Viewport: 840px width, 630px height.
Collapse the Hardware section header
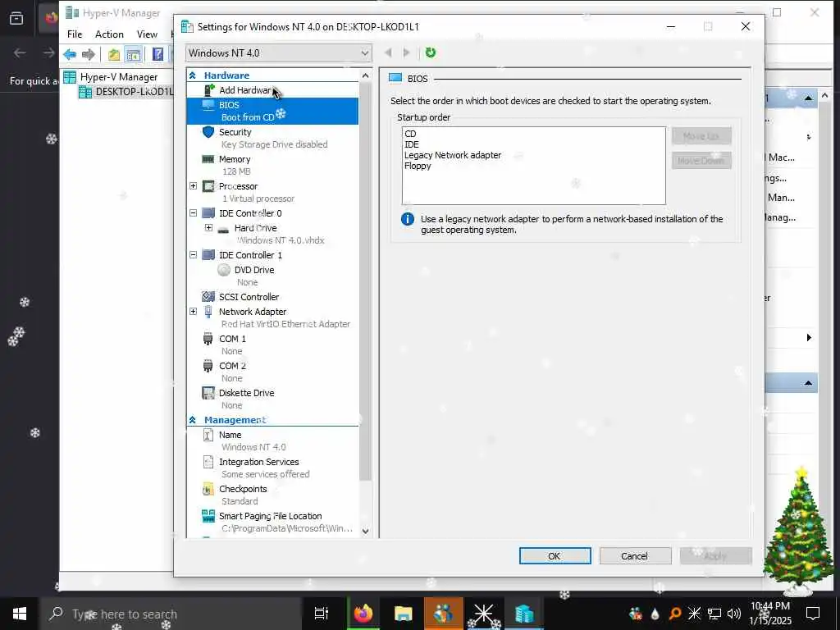point(192,75)
